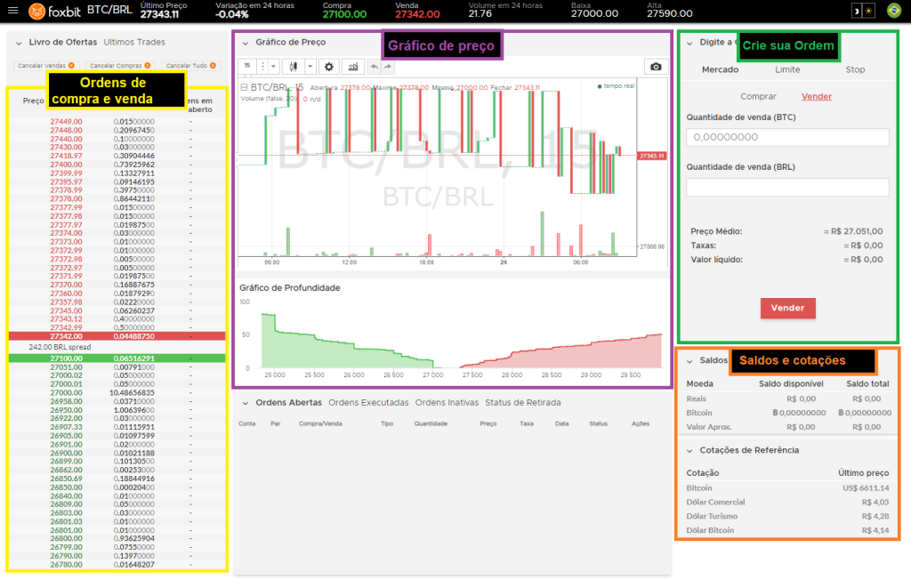Switch to dark mode with moon icon

tap(857, 11)
